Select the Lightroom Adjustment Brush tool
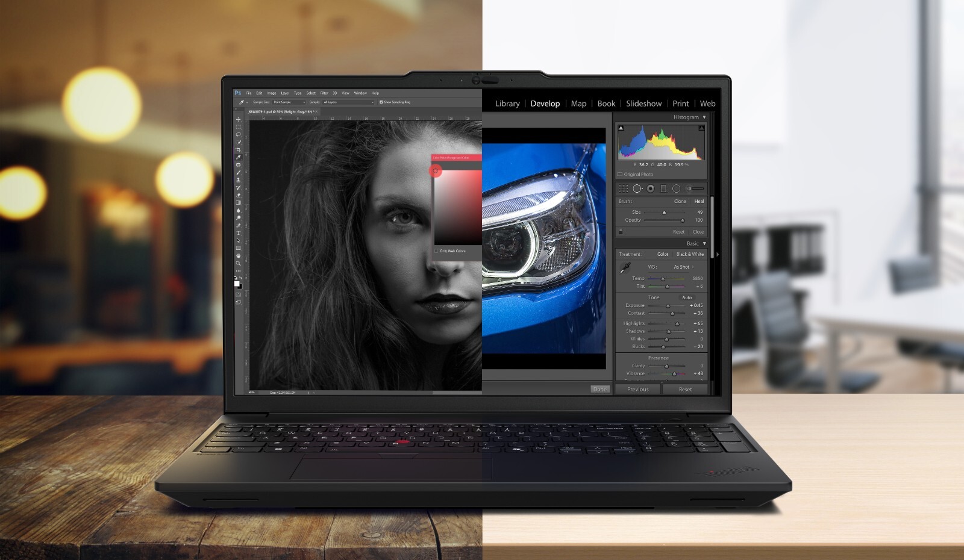Image resolution: width=964 pixels, height=560 pixels. pos(695,188)
